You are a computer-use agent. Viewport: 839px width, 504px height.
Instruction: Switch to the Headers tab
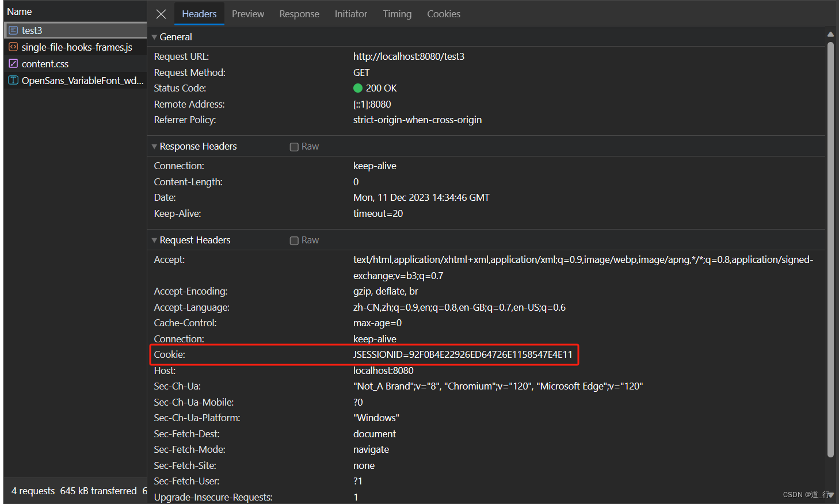(199, 14)
